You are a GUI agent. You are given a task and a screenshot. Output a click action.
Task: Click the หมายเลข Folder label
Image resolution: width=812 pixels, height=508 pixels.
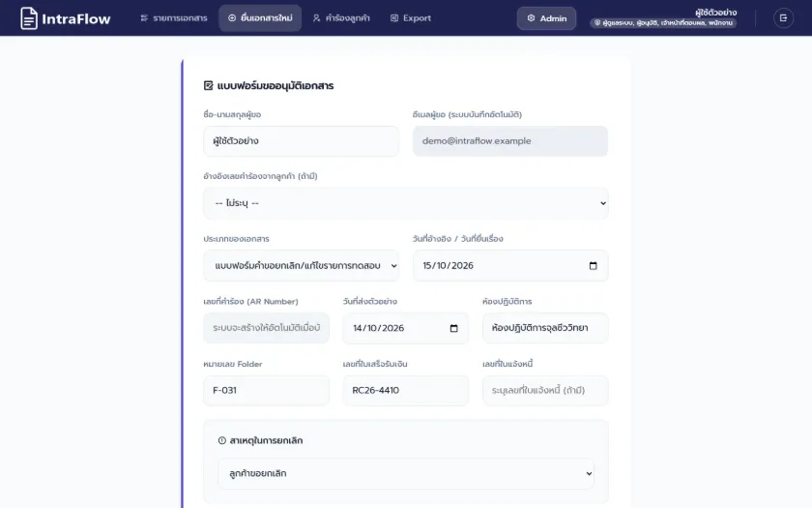pyautogui.click(x=233, y=364)
